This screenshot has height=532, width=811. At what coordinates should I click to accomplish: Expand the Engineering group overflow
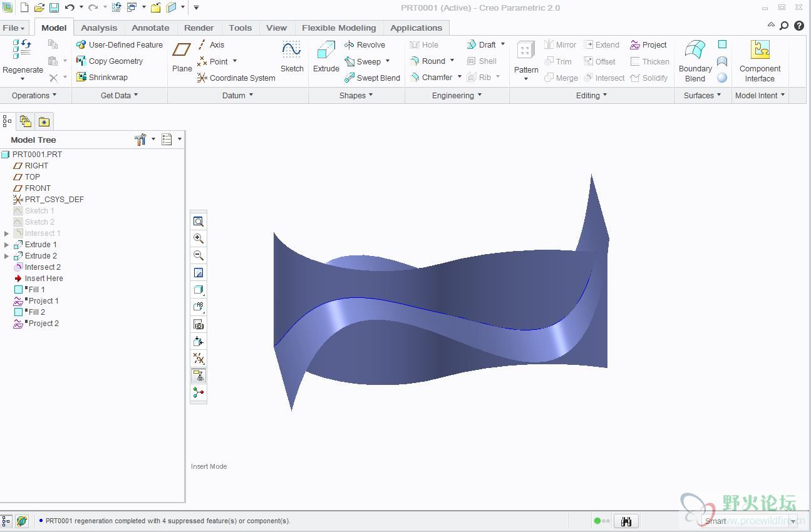click(457, 96)
